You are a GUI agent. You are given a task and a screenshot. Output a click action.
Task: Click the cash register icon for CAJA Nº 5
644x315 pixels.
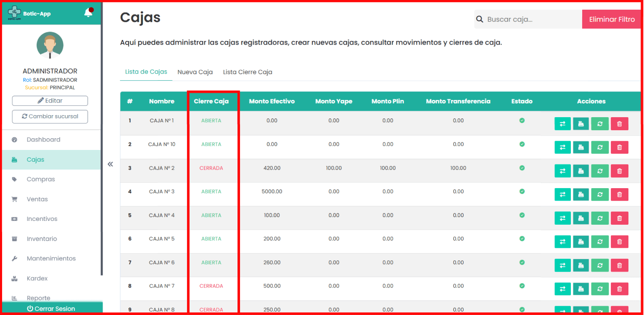[x=581, y=242]
